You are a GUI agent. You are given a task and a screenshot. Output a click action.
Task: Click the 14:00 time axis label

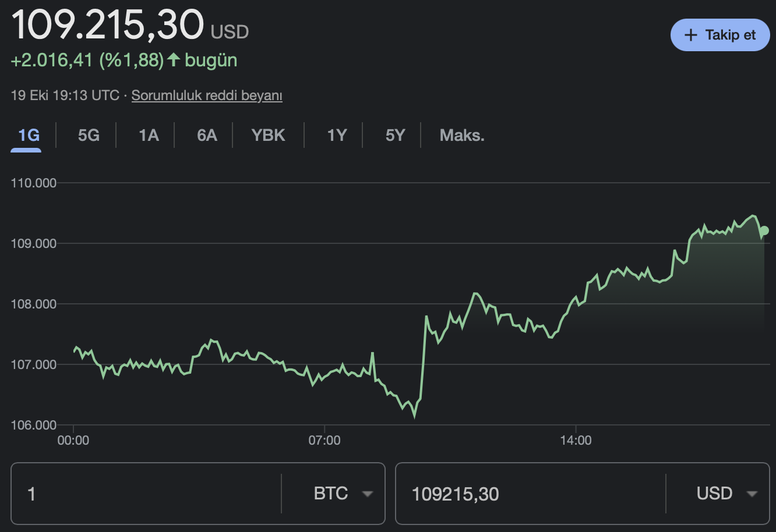point(576,440)
